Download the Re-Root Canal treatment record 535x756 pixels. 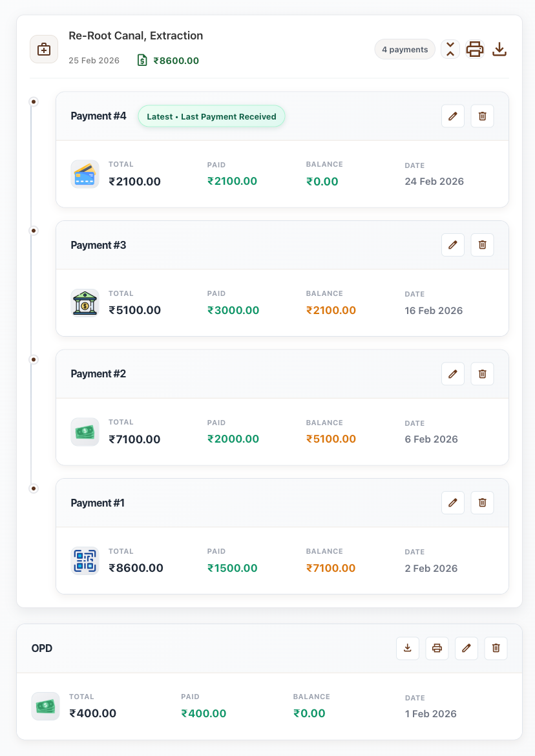click(x=499, y=49)
